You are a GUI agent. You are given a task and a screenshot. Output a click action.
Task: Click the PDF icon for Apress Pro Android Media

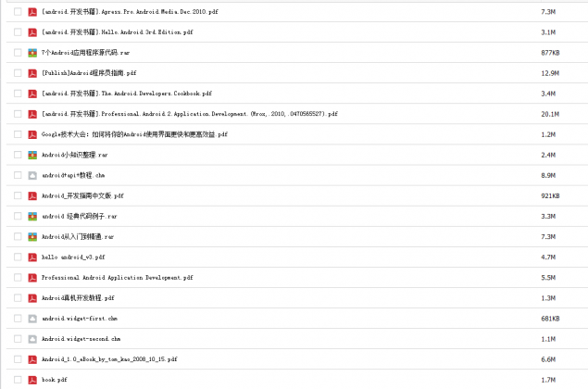point(32,12)
